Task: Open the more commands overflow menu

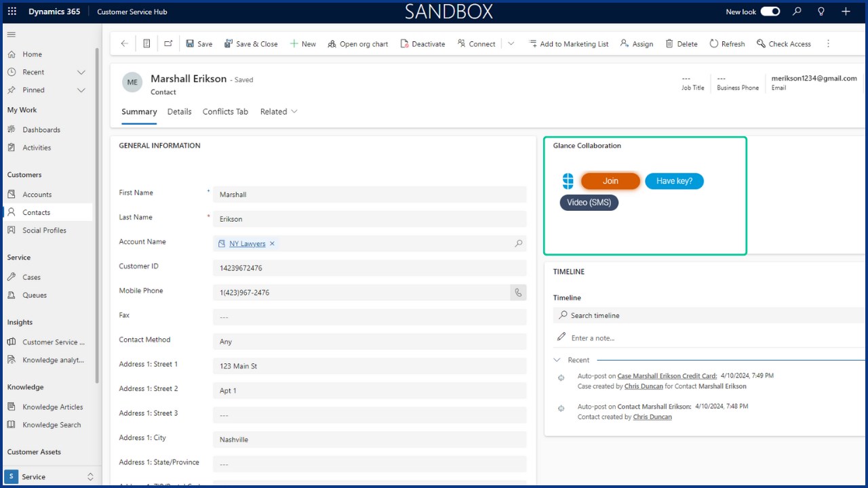Action: pos(828,43)
